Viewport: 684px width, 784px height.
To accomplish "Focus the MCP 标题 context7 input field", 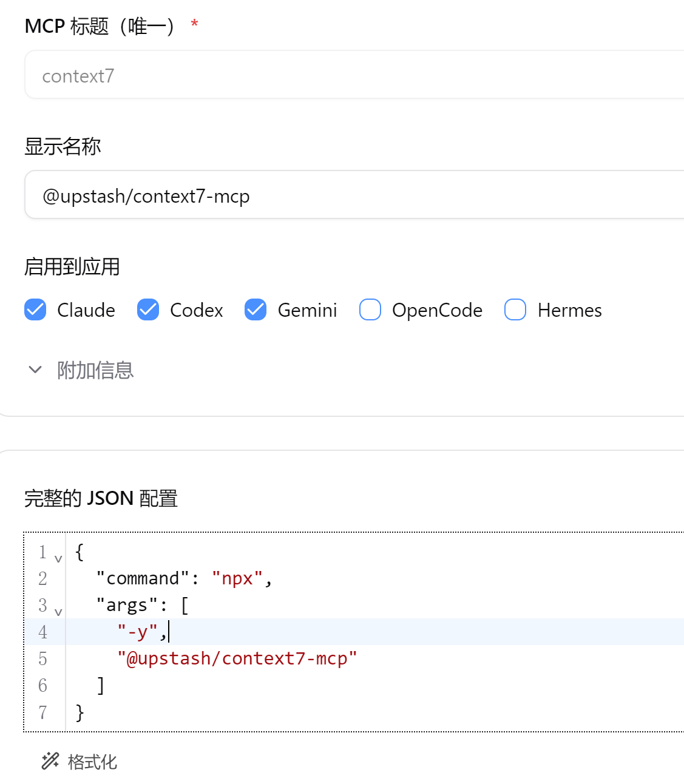I will point(354,75).
